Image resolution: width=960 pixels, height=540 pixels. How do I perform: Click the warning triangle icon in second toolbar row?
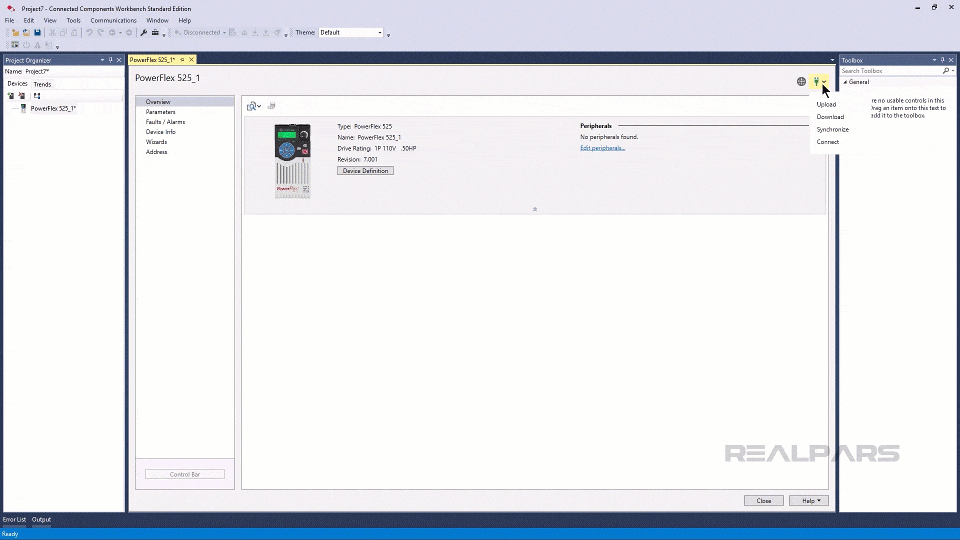37,45
